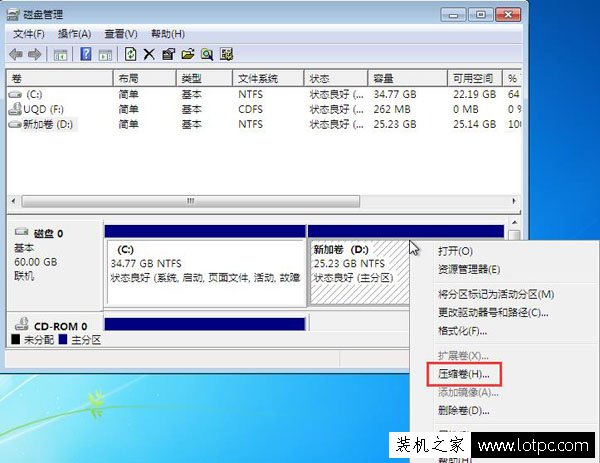The width and height of the screenshot is (600, 463).
Task: Click the 文件系统 column header
Action: tap(268, 78)
